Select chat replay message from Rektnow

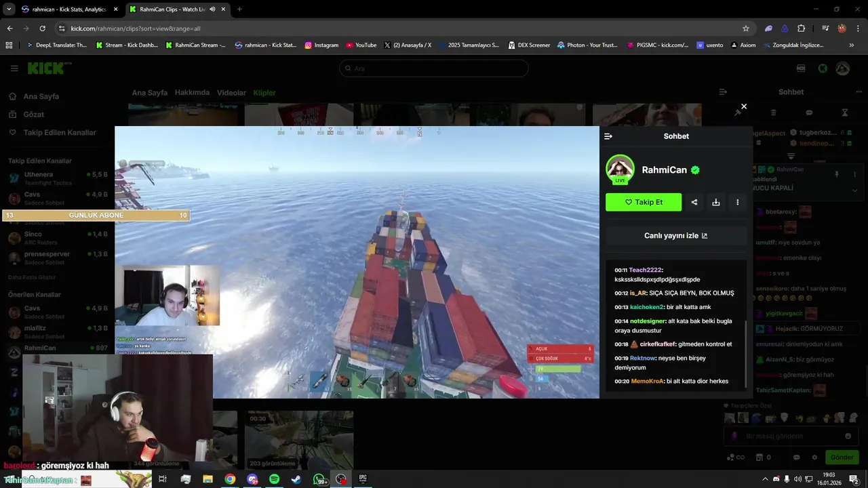tap(676, 363)
